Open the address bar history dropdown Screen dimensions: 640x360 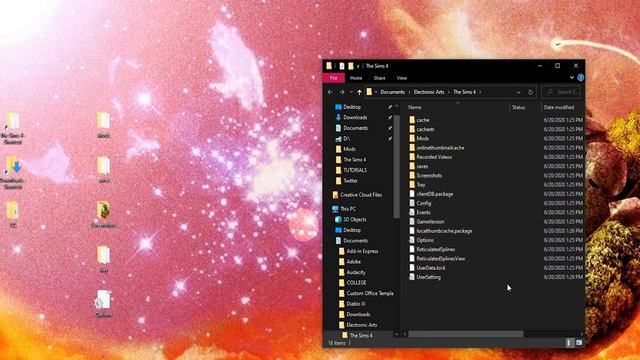click(518, 92)
